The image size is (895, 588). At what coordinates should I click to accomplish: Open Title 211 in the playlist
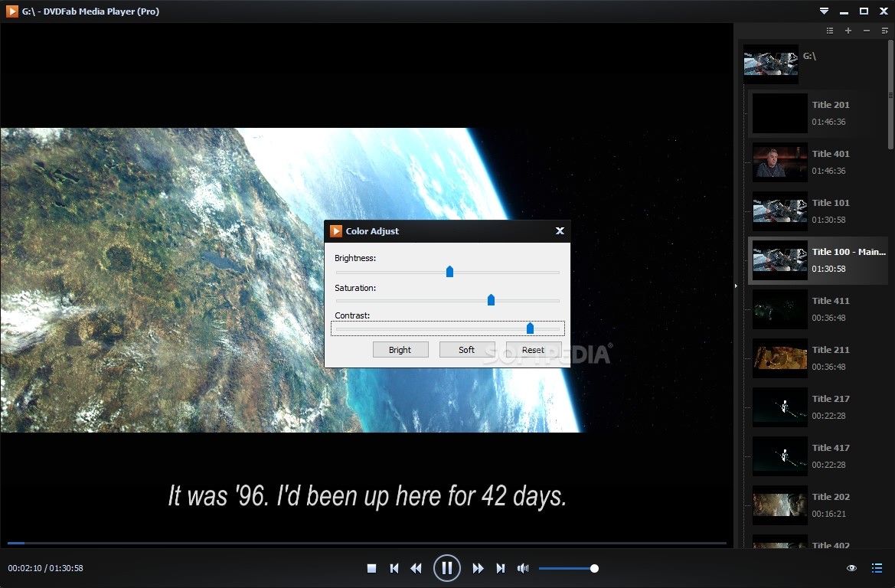818,358
